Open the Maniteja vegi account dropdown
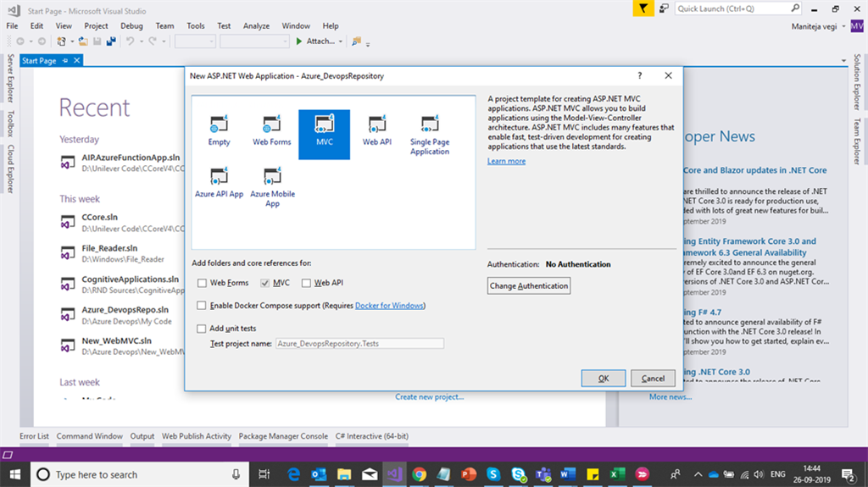Screen dimensions: 868x487 coord(844,26)
